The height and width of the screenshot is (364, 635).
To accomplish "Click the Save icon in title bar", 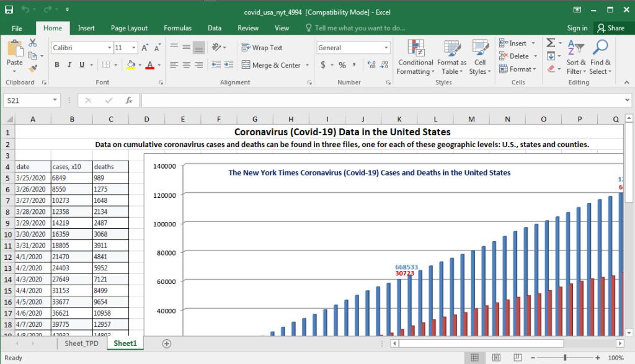I will pyautogui.click(x=9, y=10).
